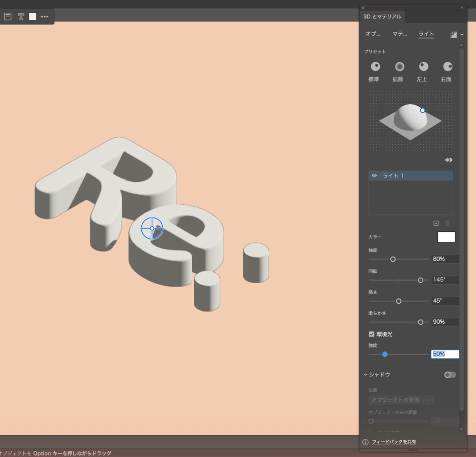This screenshot has width=476, height=457.
Task: Apply the 拡散 lighting preset
Action: pos(399,67)
